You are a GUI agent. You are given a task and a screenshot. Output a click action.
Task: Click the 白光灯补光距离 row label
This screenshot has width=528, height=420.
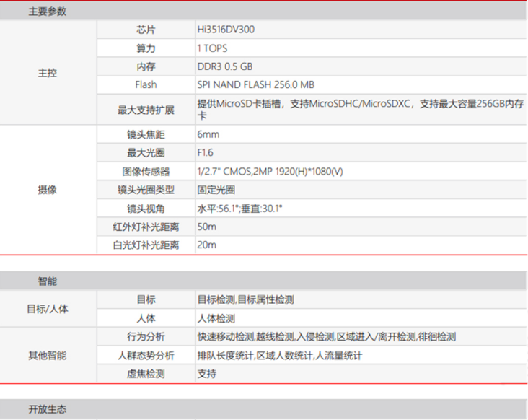146,245
